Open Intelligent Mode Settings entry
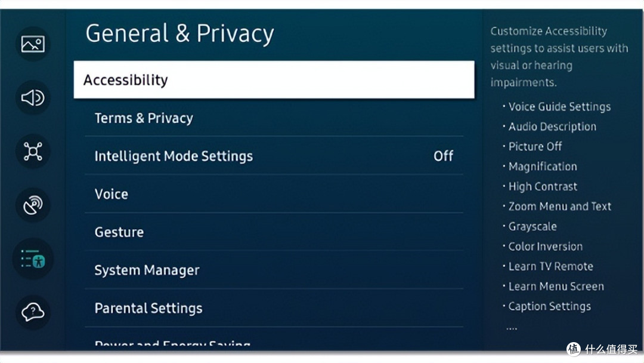Viewport: 644px width, 363px height. coord(274,156)
